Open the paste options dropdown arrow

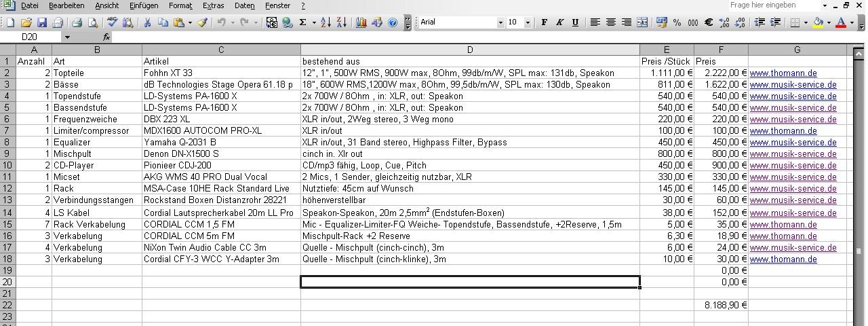click(190, 22)
